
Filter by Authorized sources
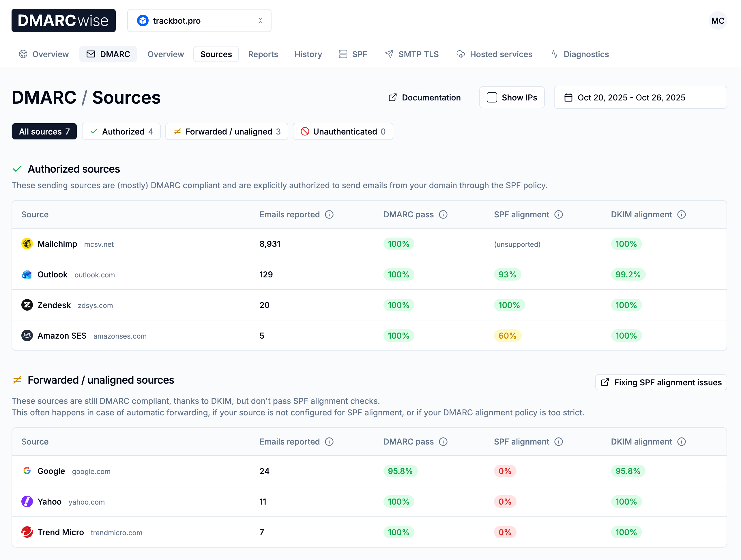pyautogui.click(x=121, y=132)
